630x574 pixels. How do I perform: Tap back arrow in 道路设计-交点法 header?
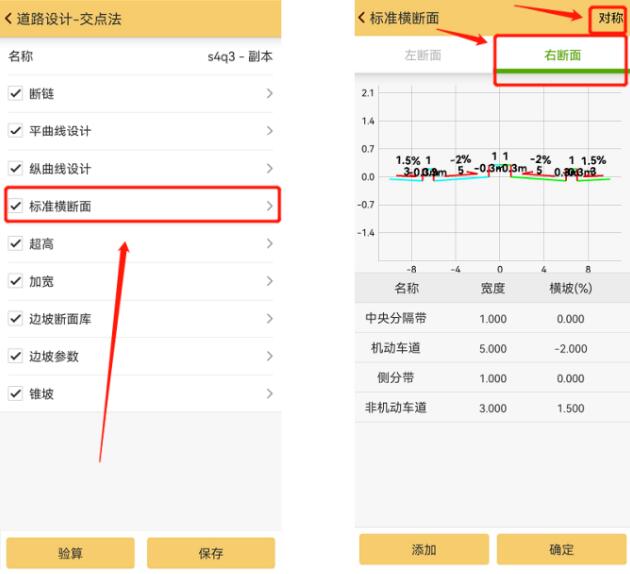[11, 19]
